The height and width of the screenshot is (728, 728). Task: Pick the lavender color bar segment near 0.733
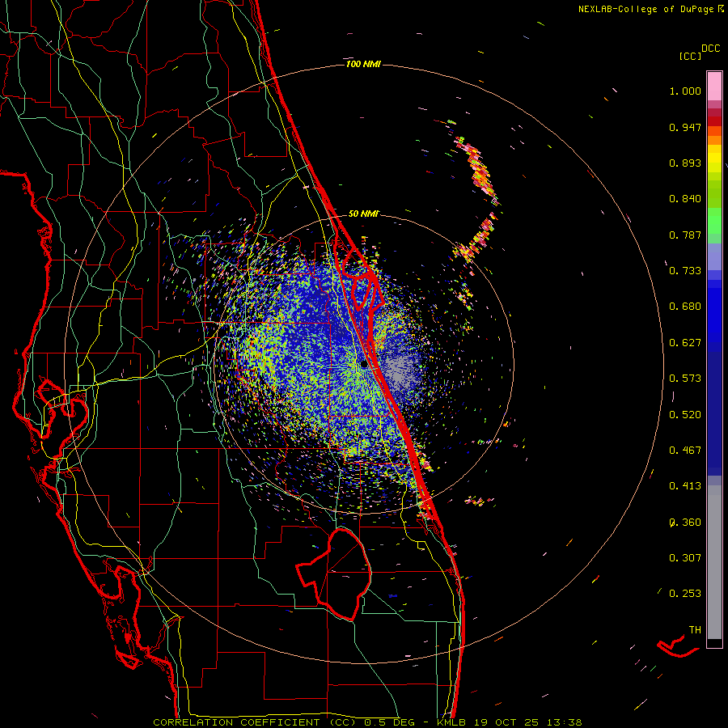click(x=714, y=256)
